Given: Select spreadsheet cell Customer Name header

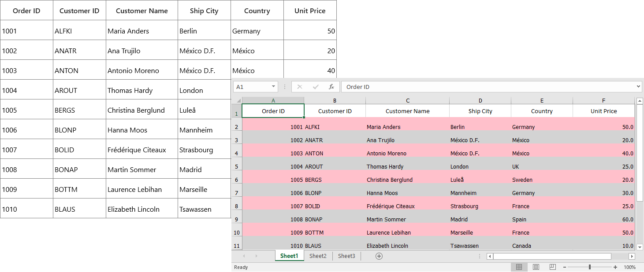Looking at the screenshot, I should [x=408, y=111].
